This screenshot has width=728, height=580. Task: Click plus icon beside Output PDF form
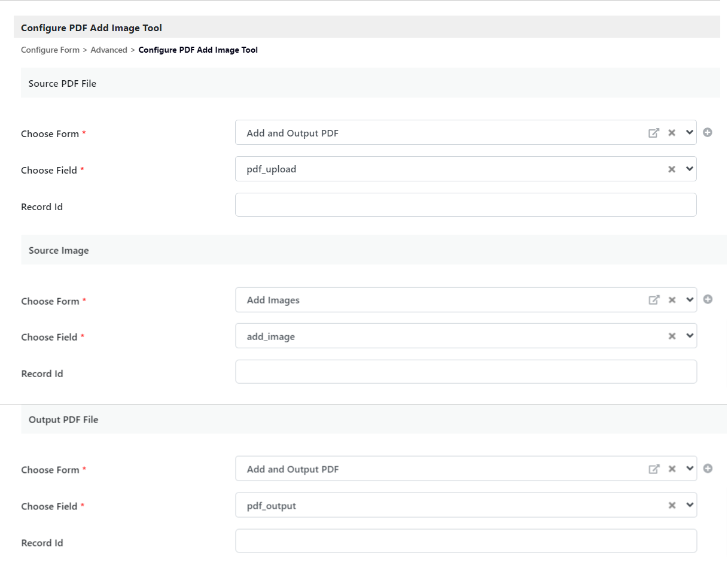coord(708,469)
